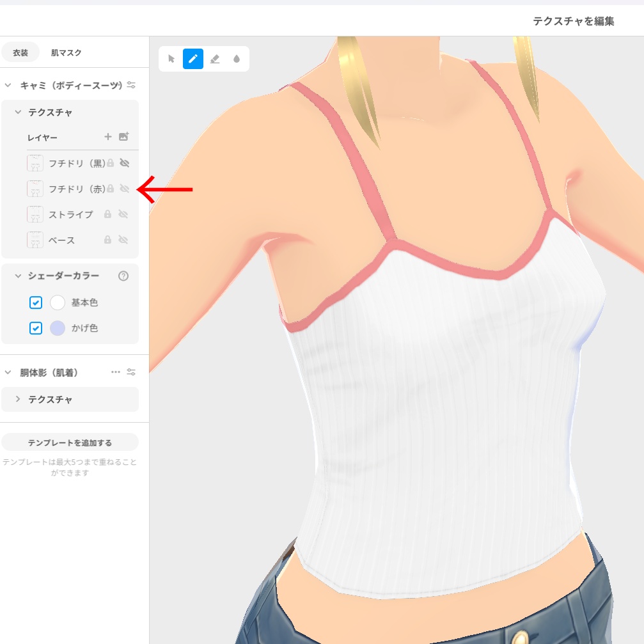Viewport: 644px width, 644px height.
Task: Collapse the キャミ（ボディースーツ）section
Action: [8, 86]
